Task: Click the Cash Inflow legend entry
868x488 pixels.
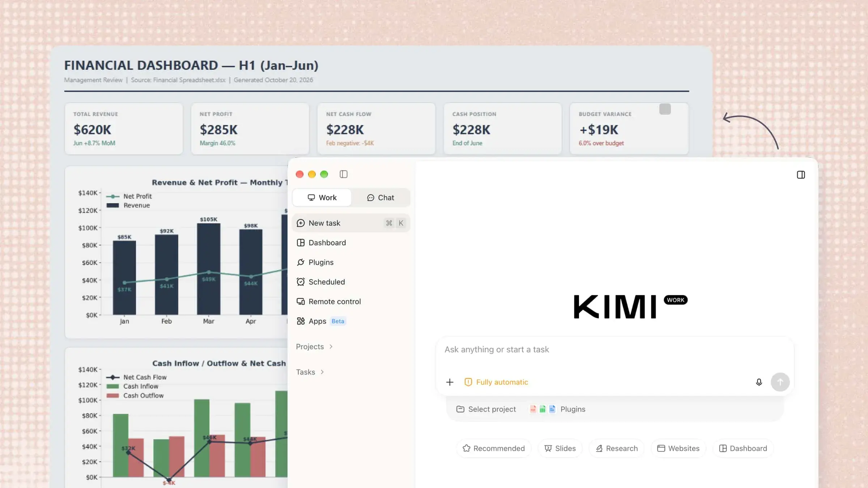Action: pos(132,386)
